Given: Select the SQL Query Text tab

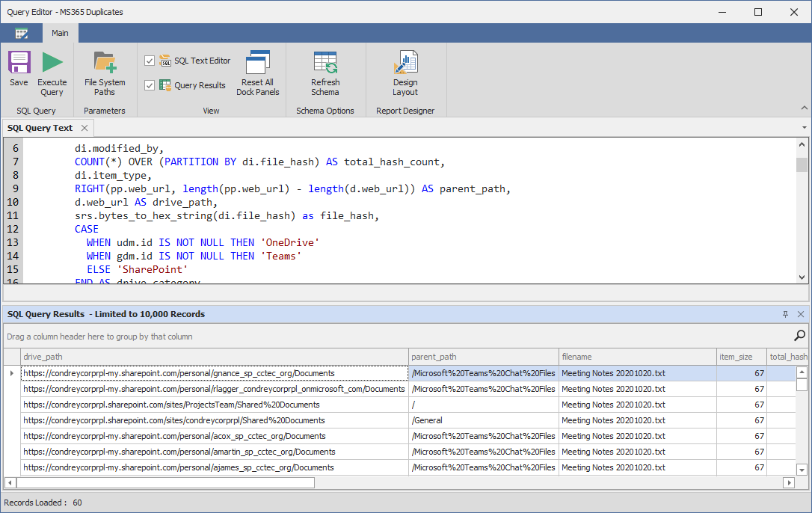Looking at the screenshot, I should [40, 127].
